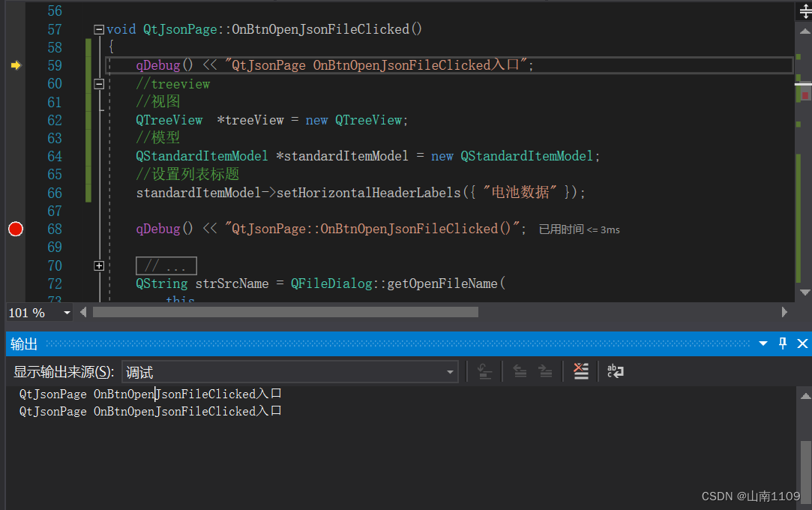Click the second output line QtJsonPage OnBtnOpenJsonFileClicked入口

(x=150, y=411)
